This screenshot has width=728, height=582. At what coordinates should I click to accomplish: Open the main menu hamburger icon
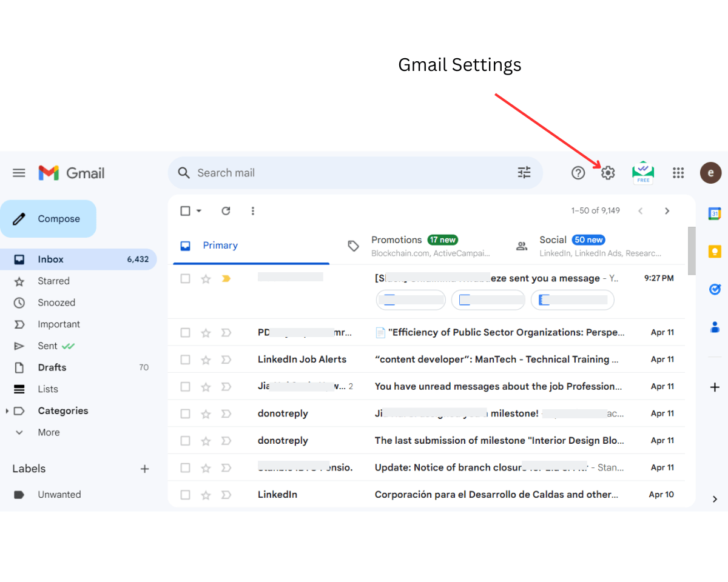19,173
